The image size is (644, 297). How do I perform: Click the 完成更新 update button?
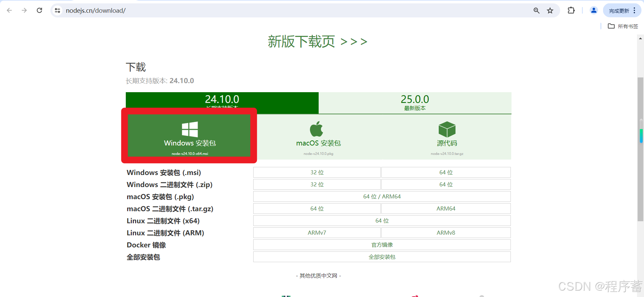click(619, 11)
